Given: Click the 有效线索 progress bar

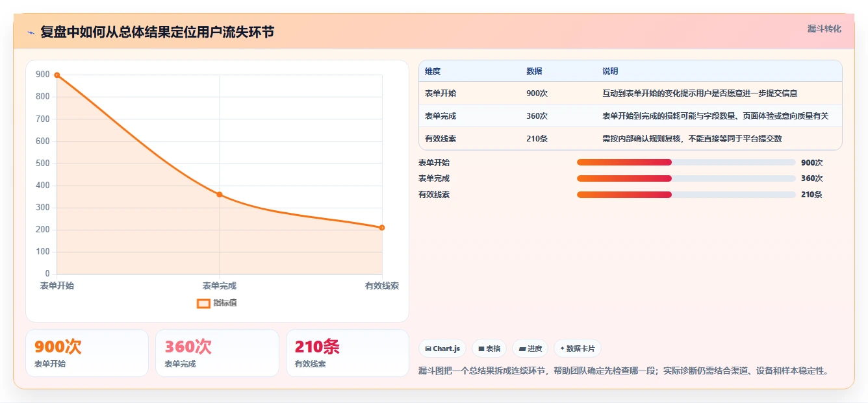Looking at the screenshot, I should click(686, 195).
